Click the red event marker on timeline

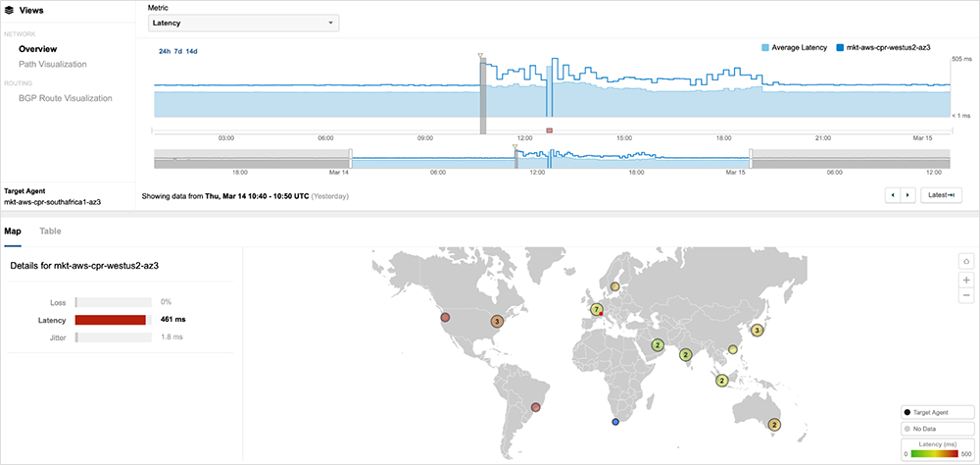pyautogui.click(x=550, y=129)
